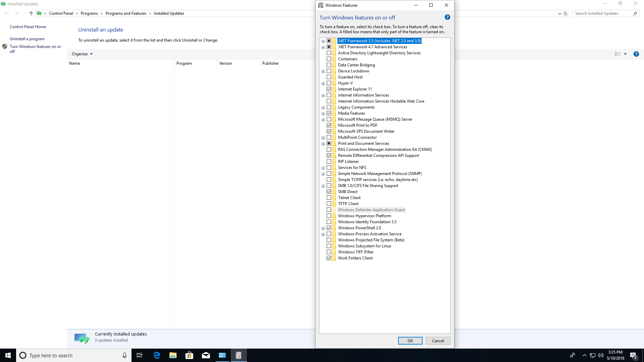Click the Cortana microphone icon
This screenshot has height=362, width=644.
point(124,355)
